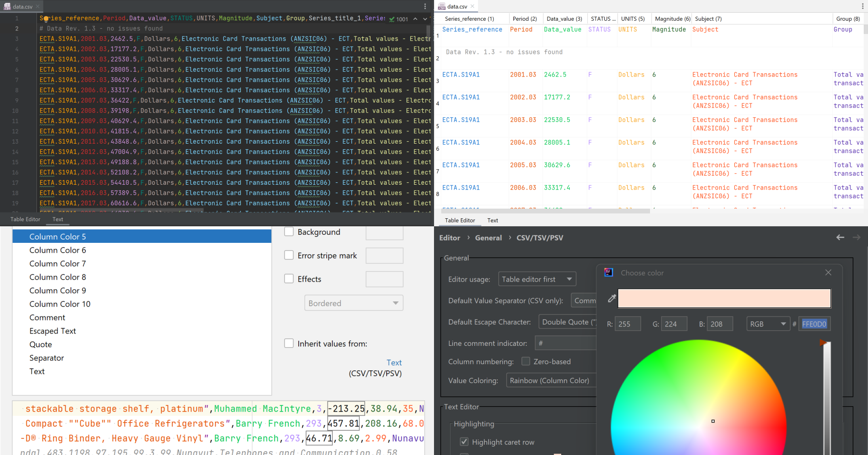Open the Error stripe mark color swatch
This screenshot has height=455, width=868.
384,256
